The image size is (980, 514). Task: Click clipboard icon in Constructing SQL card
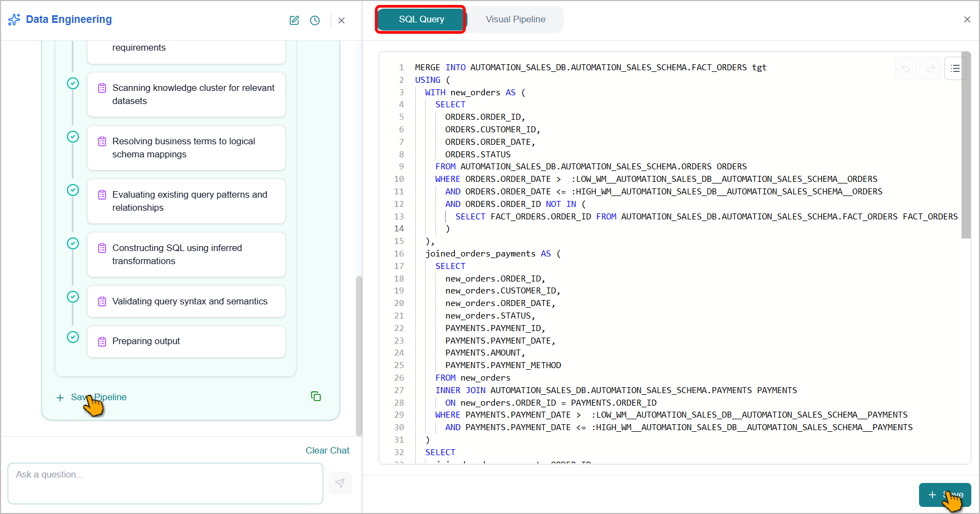[x=102, y=248]
